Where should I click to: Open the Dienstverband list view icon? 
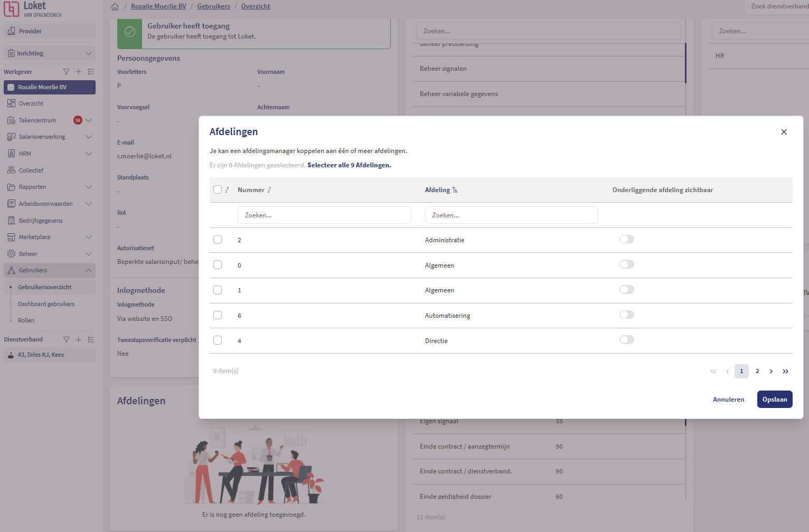91,340
